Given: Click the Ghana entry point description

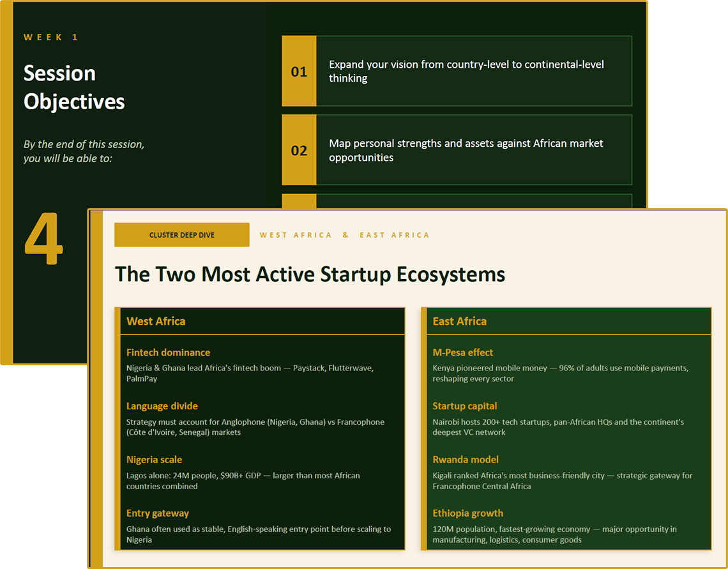Looking at the screenshot, I should pos(259,534).
